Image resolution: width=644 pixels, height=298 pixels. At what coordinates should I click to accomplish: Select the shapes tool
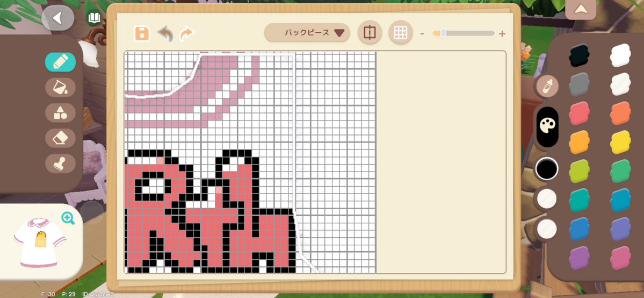tap(60, 113)
